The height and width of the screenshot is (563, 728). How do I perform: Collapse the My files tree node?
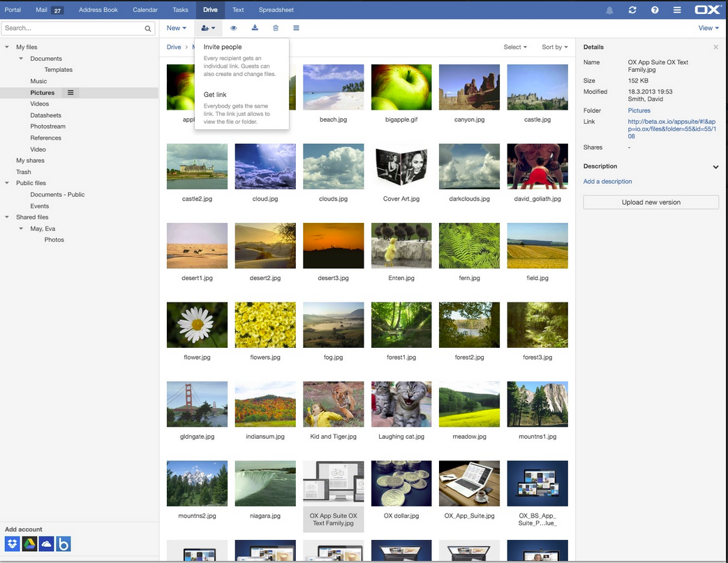tap(7, 47)
